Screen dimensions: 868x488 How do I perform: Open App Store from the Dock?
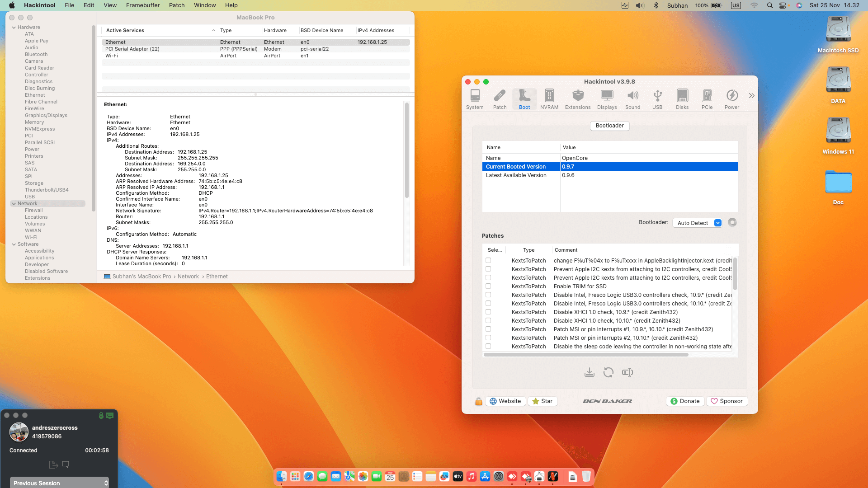click(485, 476)
